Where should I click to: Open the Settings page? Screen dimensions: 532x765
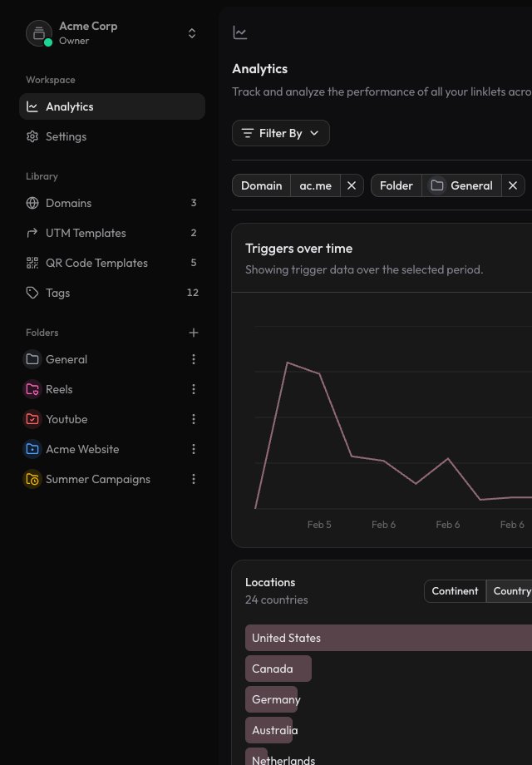coord(66,136)
